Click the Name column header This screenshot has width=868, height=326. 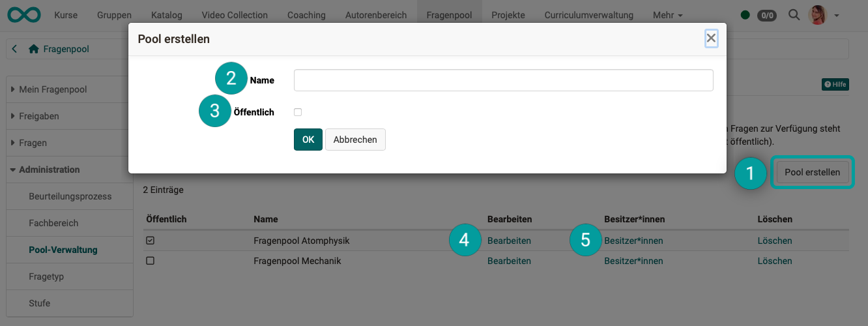point(266,219)
